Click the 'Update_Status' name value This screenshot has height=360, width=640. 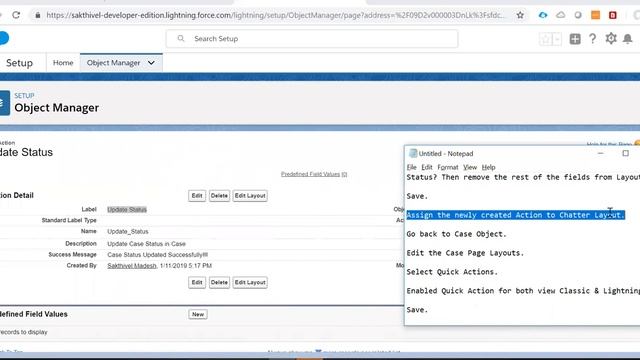point(128,231)
